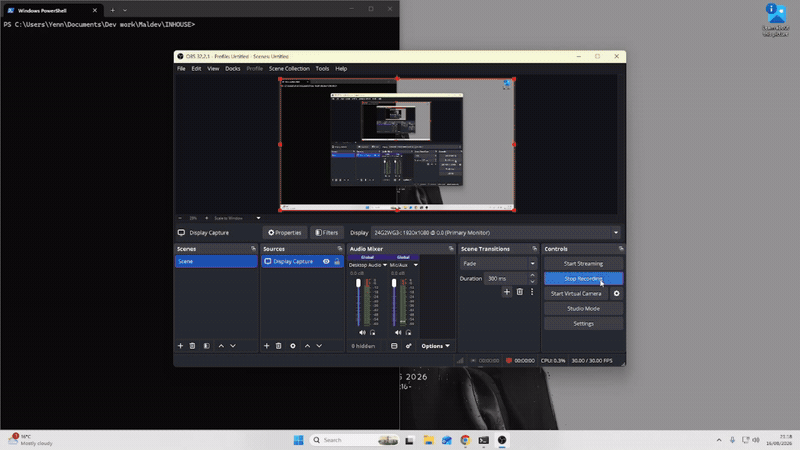Open Audio Mixer Options dropdown
The height and width of the screenshot is (450, 800).
(x=435, y=346)
